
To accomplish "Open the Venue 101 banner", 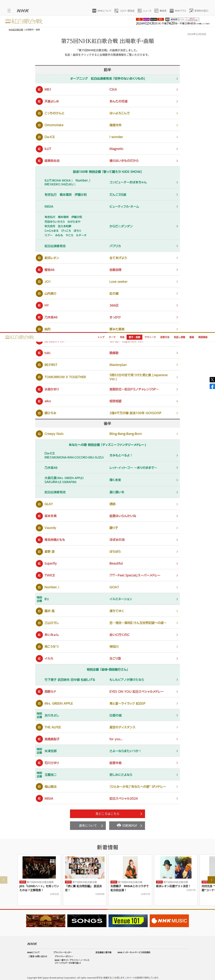I will click(128, 921).
